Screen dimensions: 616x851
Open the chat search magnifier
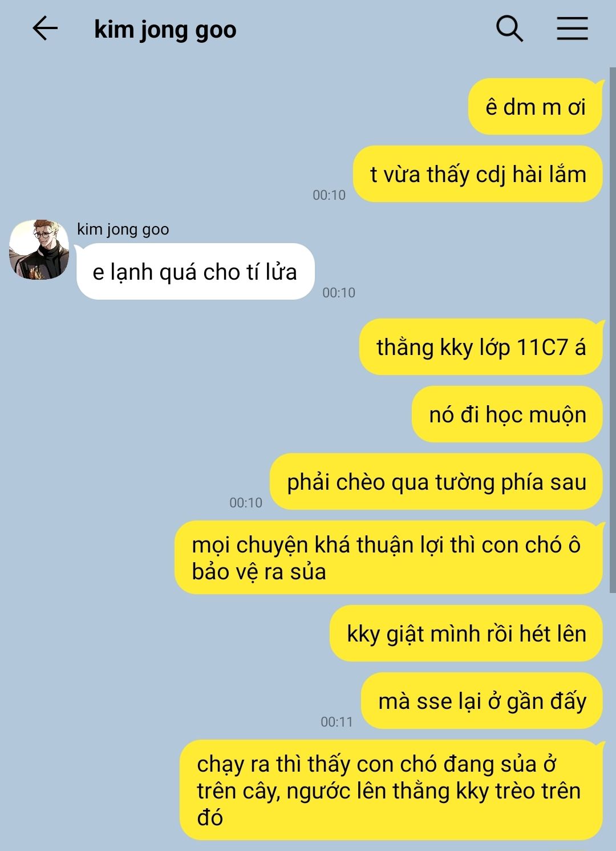coord(509,29)
